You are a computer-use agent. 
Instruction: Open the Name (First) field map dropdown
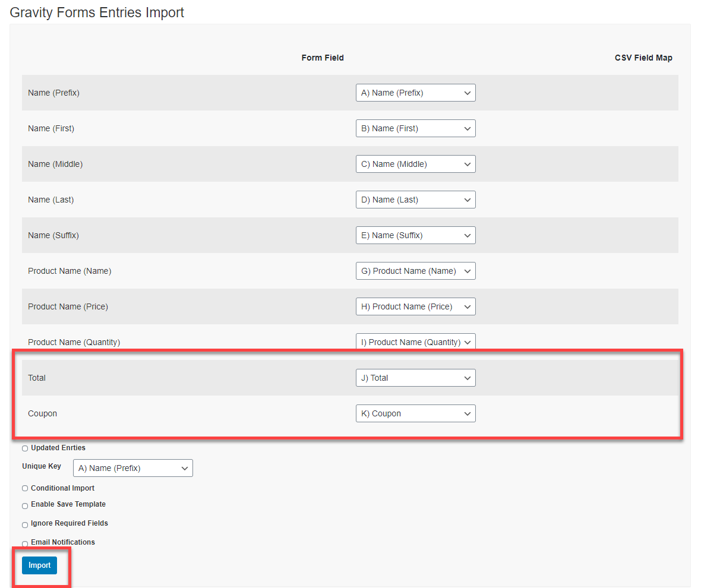415,128
